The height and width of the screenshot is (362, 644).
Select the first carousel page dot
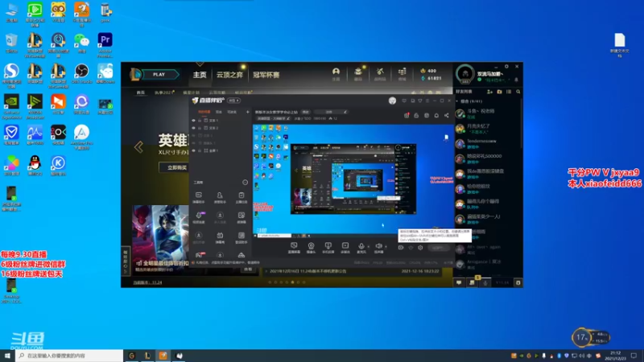(x=270, y=282)
